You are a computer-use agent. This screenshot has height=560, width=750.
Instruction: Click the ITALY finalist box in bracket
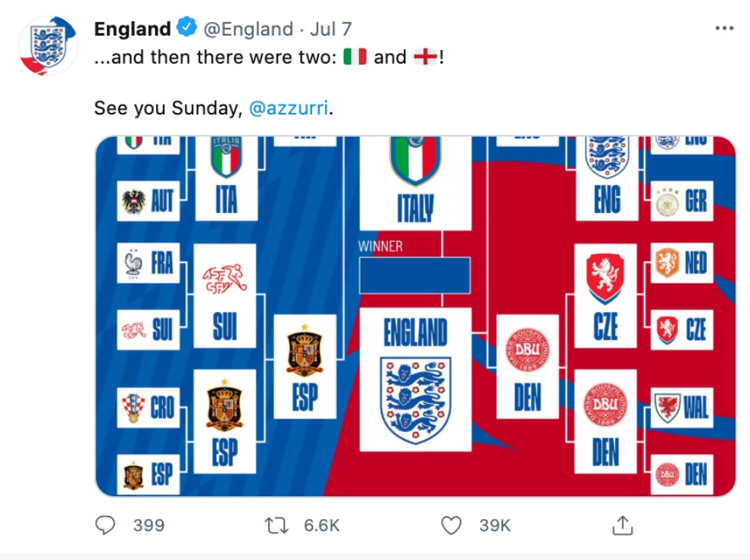[415, 183]
